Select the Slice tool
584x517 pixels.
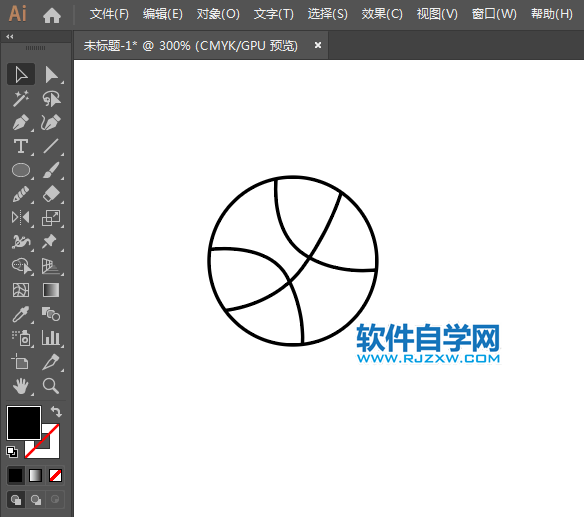[x=51, y=362]
